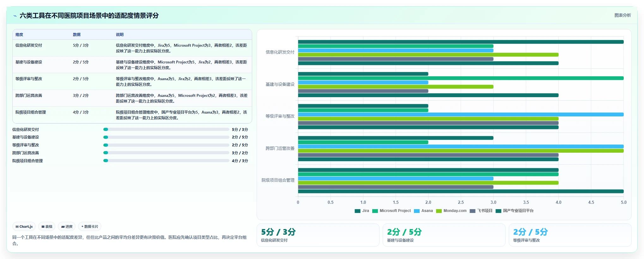Click the 跨部门运营改善 progress bar
Image resolution: width=644 pixels, height=259 pixels.
(166, 153)
